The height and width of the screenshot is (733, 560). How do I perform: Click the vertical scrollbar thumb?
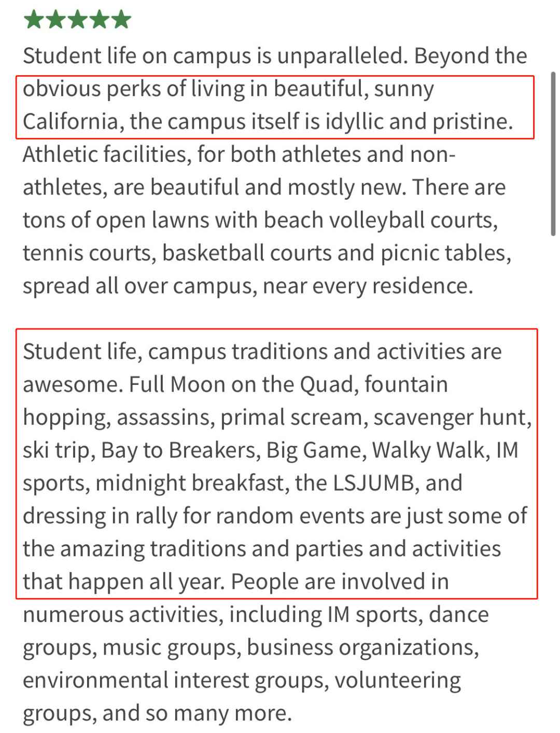553,154
